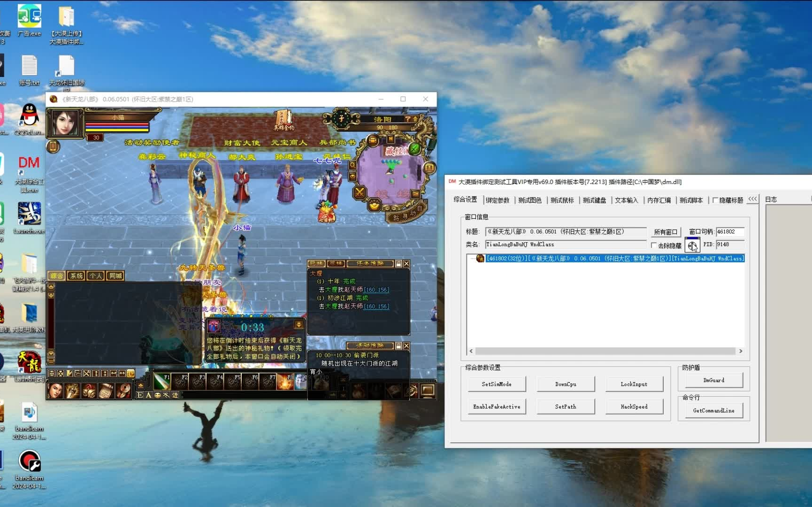Select the 同城 chat channel tab
812x507 pixels.
click(115, 276)
